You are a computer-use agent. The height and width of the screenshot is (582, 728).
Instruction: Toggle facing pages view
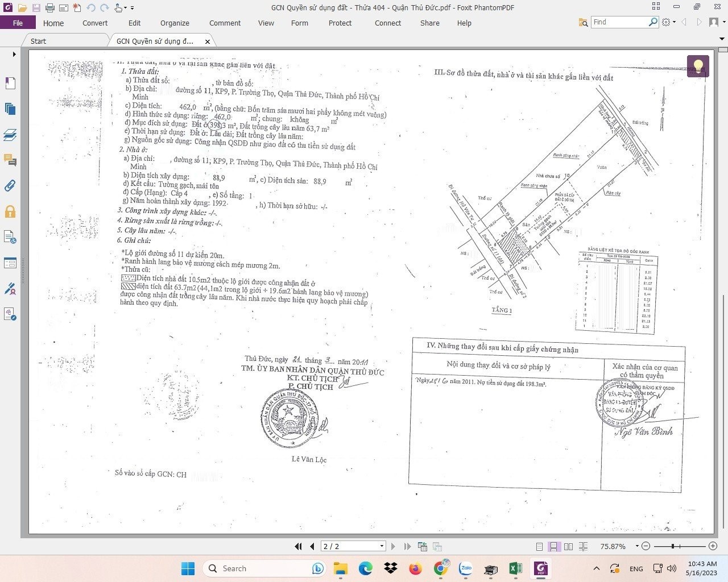click(568, 546)
